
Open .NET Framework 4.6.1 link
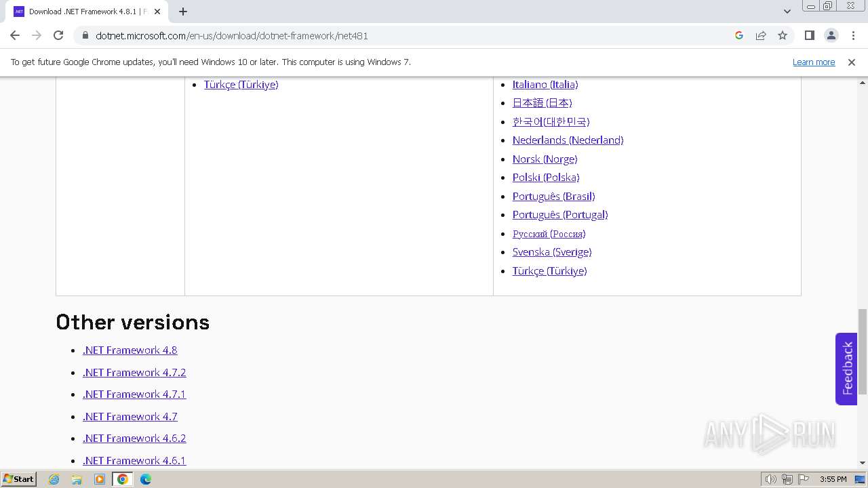[x=134, y=460]
